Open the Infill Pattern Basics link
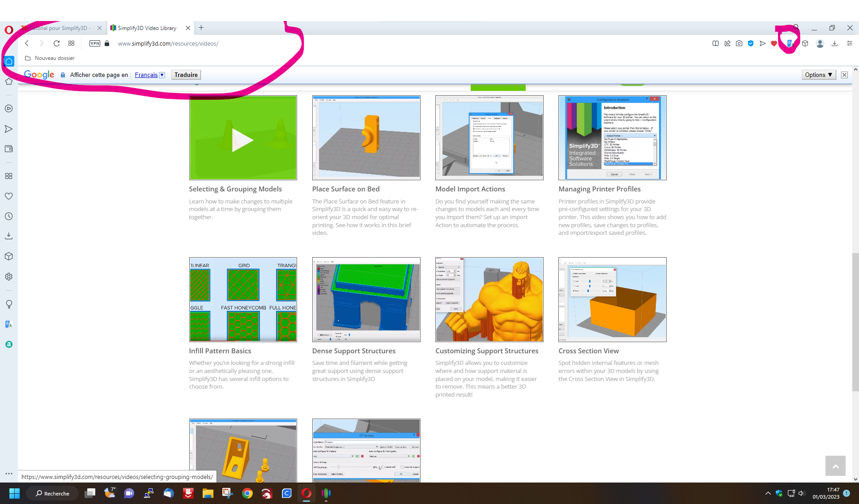This screenshot has height=504, width=859. (220, 351)
